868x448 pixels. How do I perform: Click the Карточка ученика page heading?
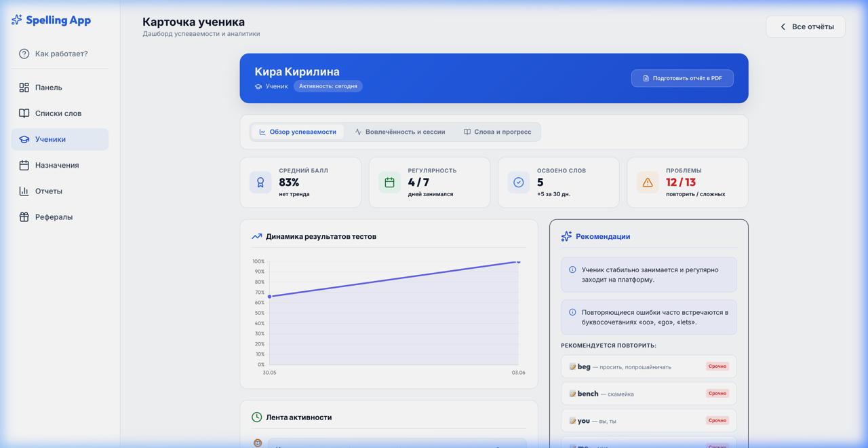(193, 22)
